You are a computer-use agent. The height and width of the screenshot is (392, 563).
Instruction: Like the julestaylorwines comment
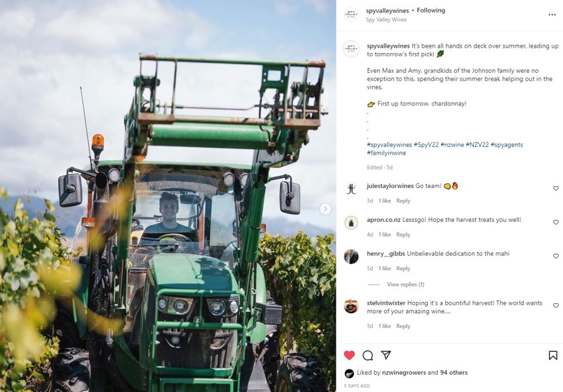(556, 189)
